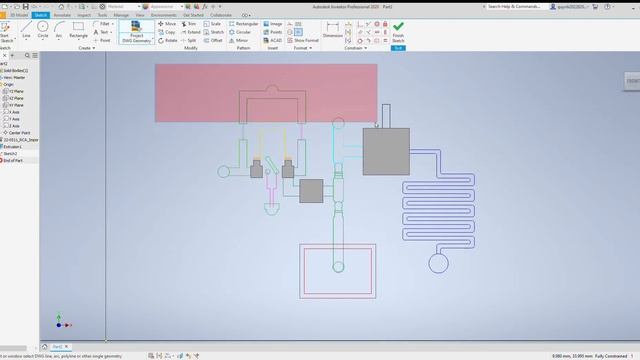Switch to the Annotate ribbon tab
Image resolution: width=640 pixels, height=360 pixels.
pyautogui.click(x=62, y=15)
